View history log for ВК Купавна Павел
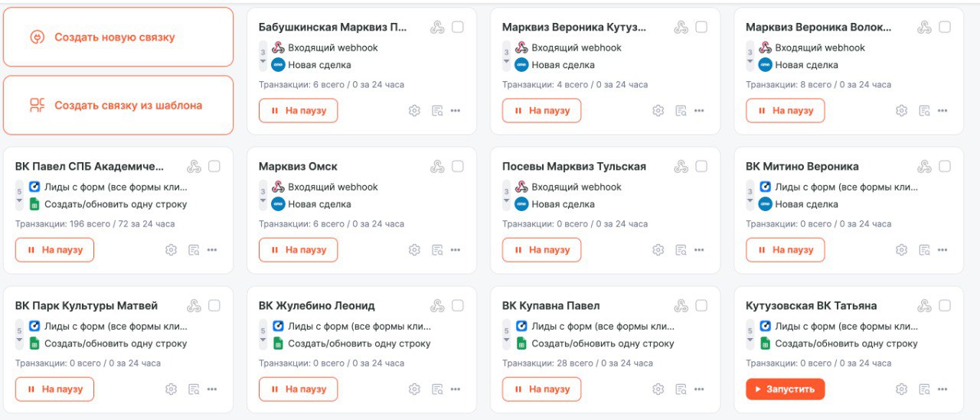980x420 pixels. [x=681, y=389]
